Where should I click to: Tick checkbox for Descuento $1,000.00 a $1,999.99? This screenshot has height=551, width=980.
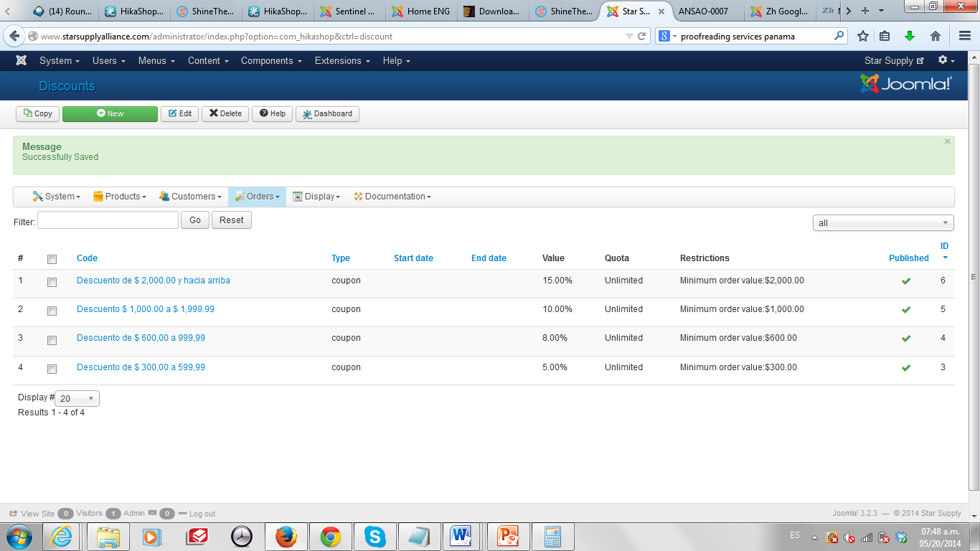(52, 311)
